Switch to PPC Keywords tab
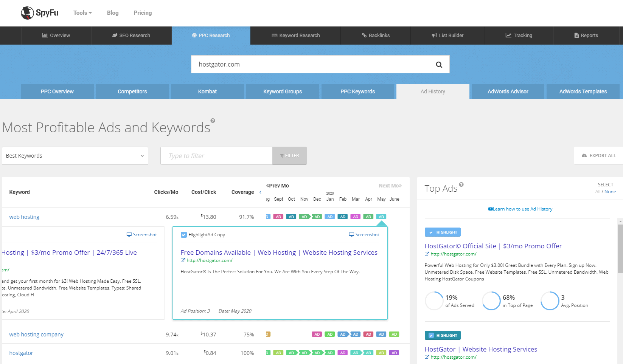This screenshot has width=623, height=364. (x=357, y=91)
